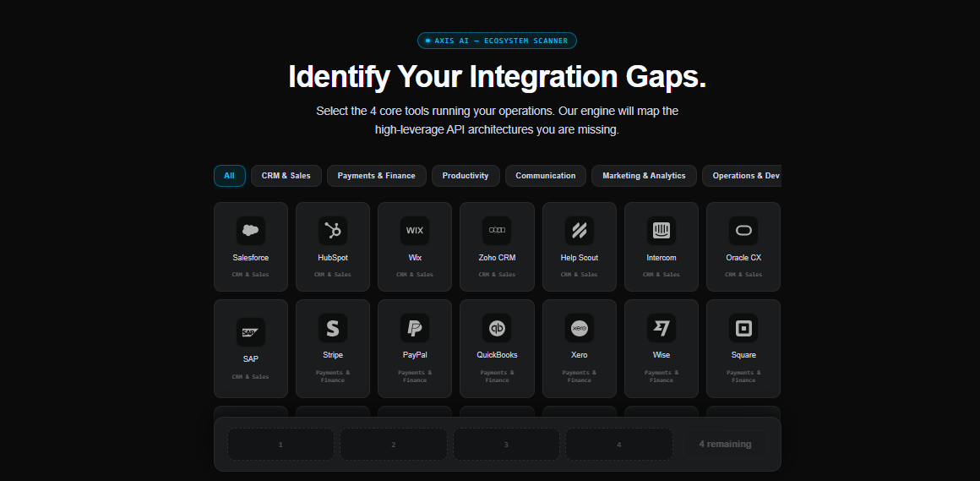Select Operations & Dev filter

coord(742,176)
